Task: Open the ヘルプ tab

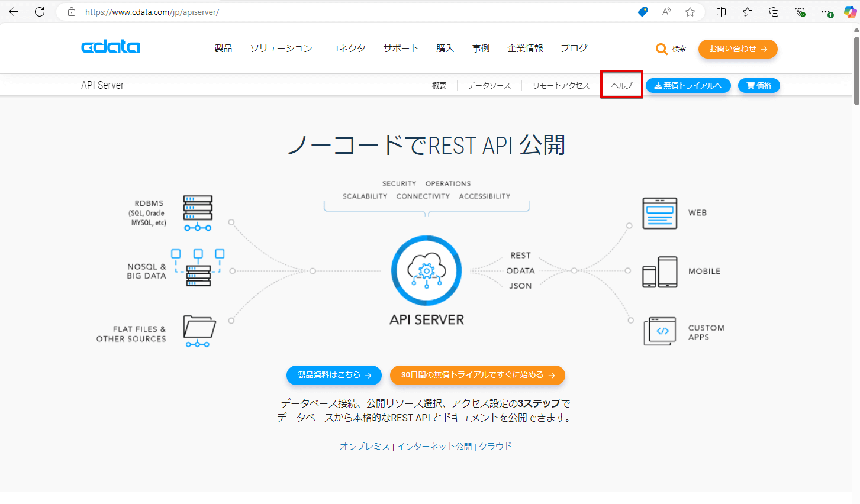Action: (x=622, y=86)
